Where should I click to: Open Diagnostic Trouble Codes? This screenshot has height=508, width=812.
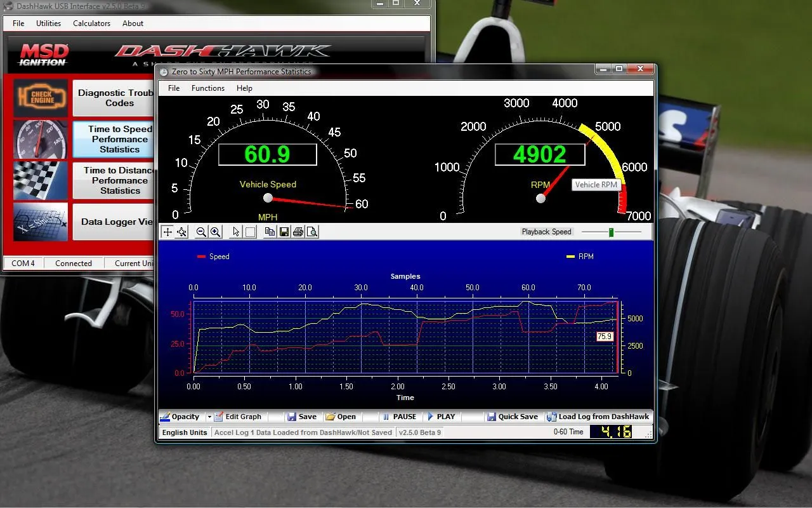click(114, 98)
